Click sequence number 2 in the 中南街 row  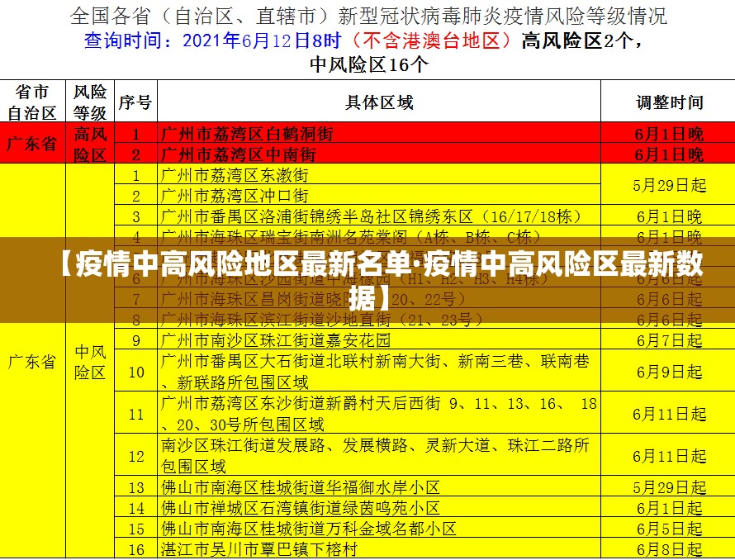136,154
